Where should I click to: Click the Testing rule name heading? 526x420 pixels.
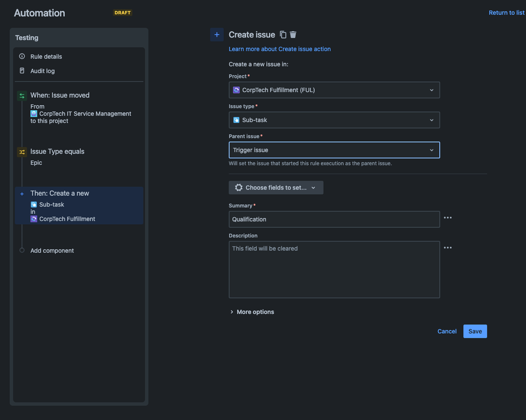pos(27,38)
